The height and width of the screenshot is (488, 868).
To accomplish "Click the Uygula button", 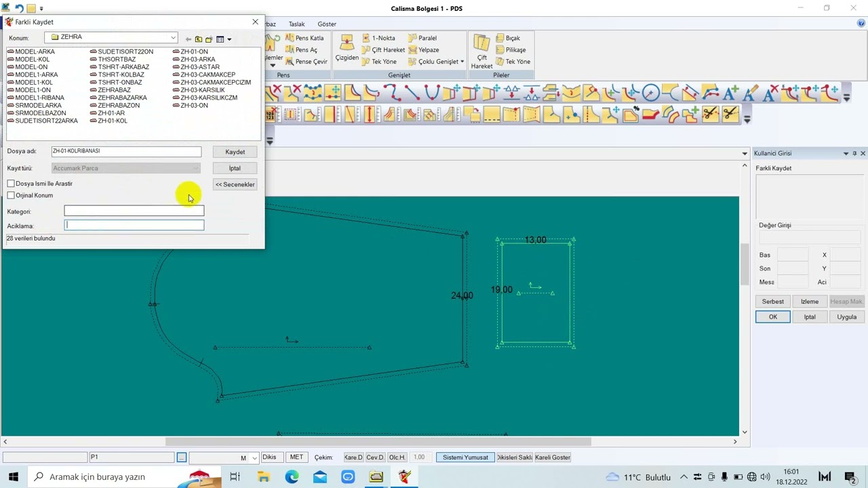I will [x=846, y=317].
